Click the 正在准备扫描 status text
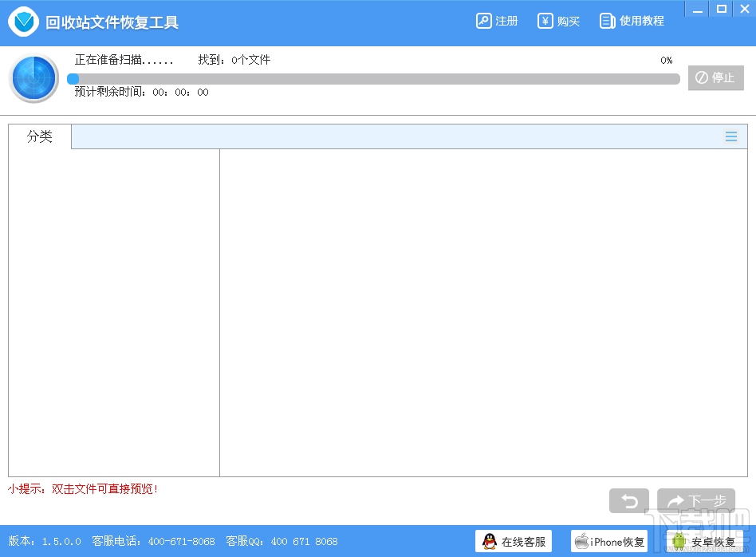Screen dimensions: 756x557 pos(124,60)
